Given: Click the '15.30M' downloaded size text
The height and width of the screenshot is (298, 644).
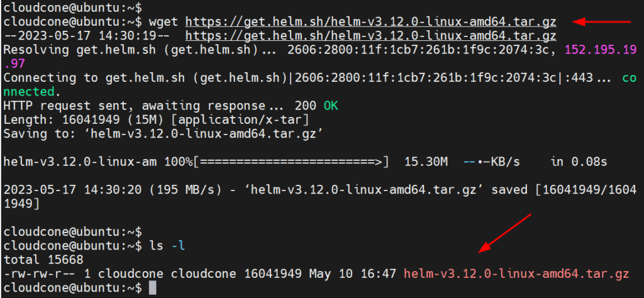Looking at the screenshot, I should 426,162.
